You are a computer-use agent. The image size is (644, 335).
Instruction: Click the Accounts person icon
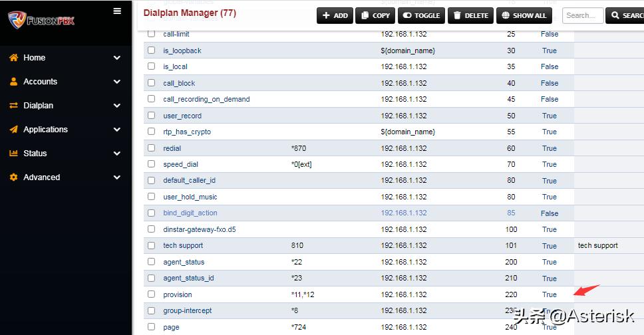coord(13,81)
